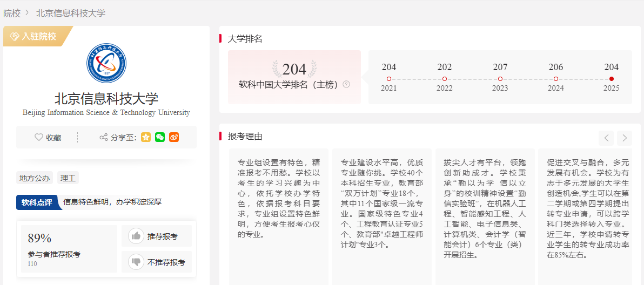The width and height of the screenshot is (644, 285).
Task: Click the 参与者推荐报考 label
Action: 54,254
